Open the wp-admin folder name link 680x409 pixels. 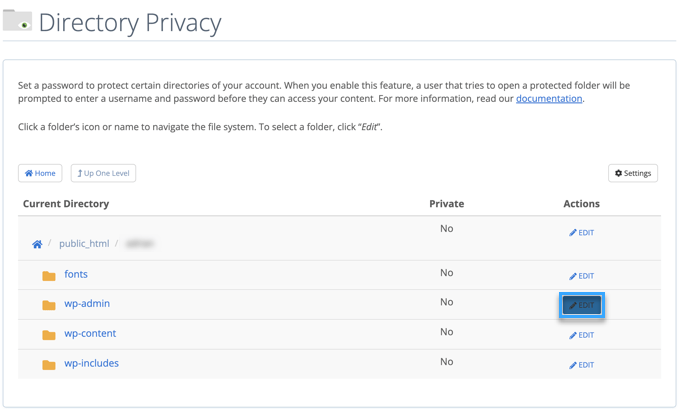click(x=87, y=304)
